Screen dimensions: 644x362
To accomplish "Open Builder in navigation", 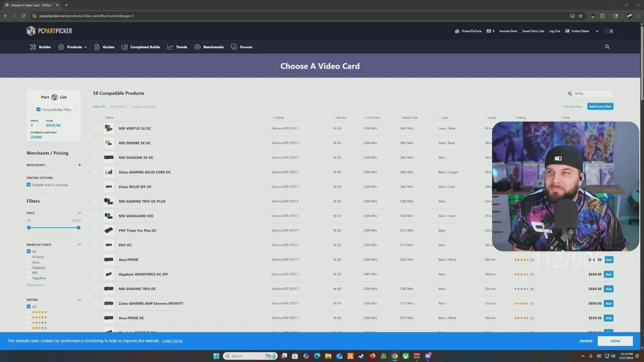I will pos(45,47).
